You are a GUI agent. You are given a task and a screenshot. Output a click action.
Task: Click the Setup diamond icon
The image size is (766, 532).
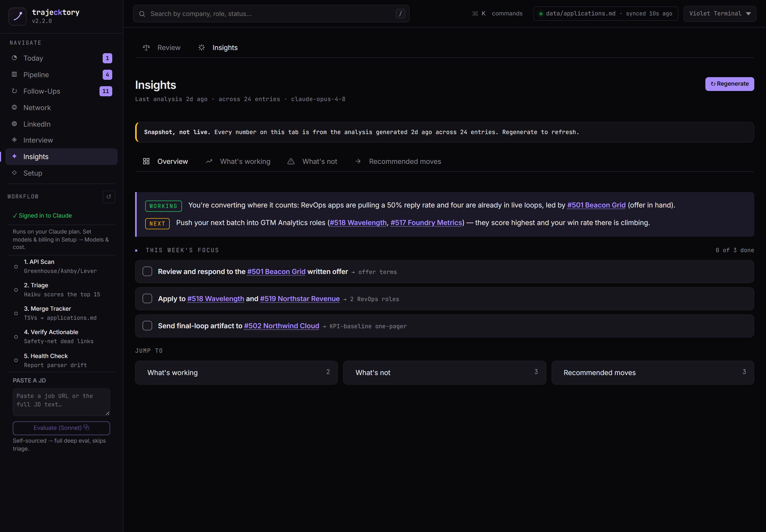click(14, 173)
